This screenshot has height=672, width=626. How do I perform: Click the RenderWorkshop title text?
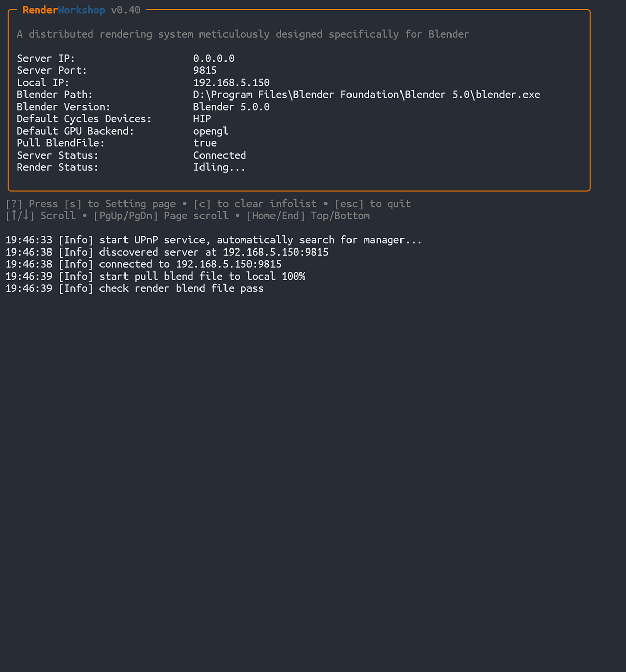click(64, 10)
